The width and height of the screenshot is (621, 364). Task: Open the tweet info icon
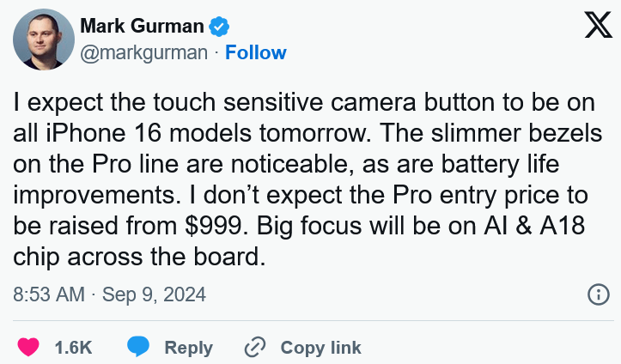(598, 294)
